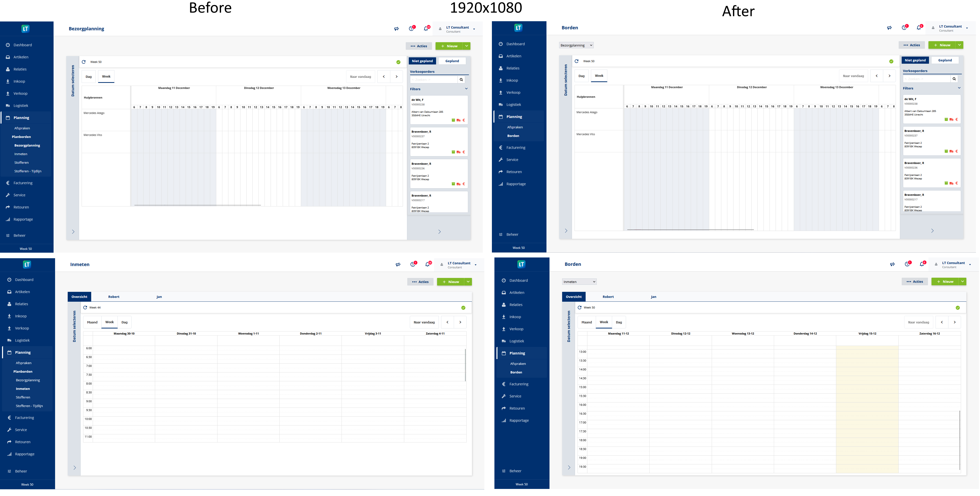Open the Inmeten combo box under Borden
This screenshot has height=496, width=980.
pyautogui.click(x=579, y=282)
